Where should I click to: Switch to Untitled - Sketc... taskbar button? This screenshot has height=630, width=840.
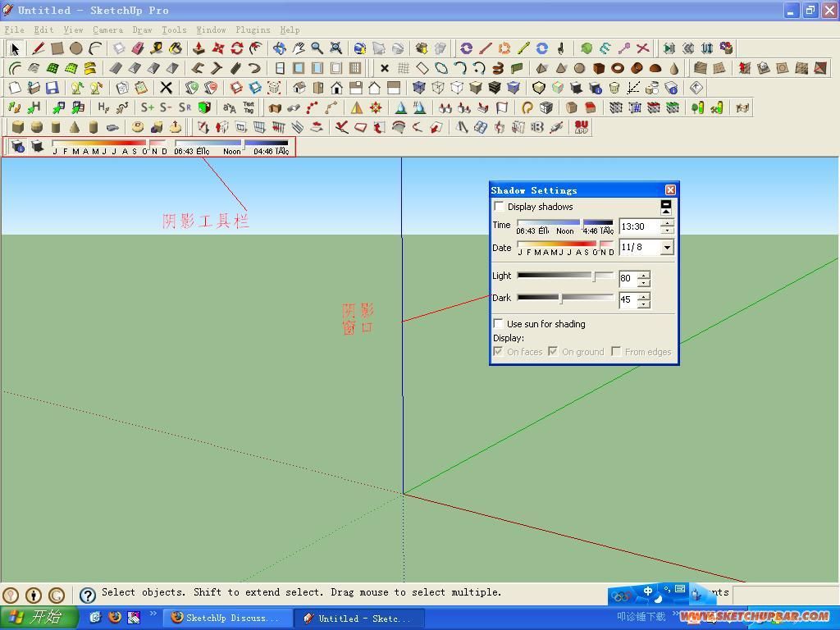pos(359,618)
